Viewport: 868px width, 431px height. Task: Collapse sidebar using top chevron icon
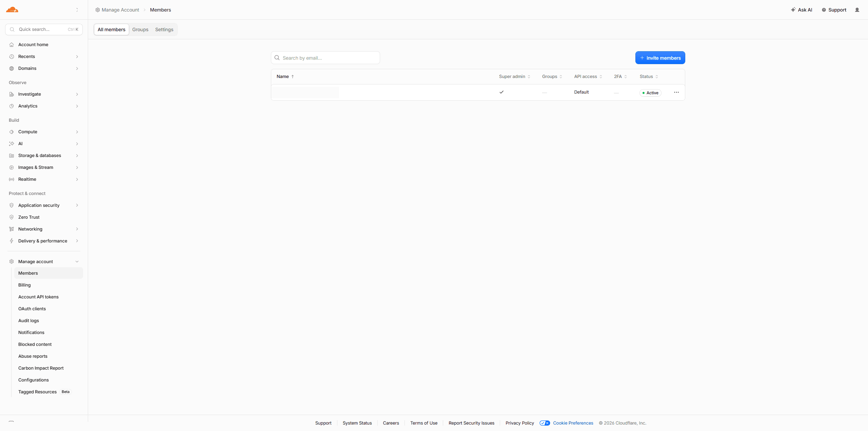(x=77, y=10)
